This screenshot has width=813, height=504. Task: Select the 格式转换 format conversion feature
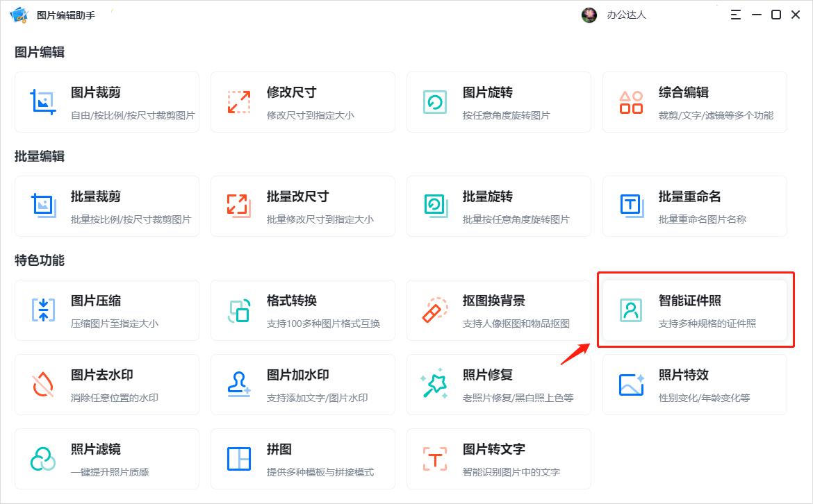pyautogui.click(x=303, y=310)
